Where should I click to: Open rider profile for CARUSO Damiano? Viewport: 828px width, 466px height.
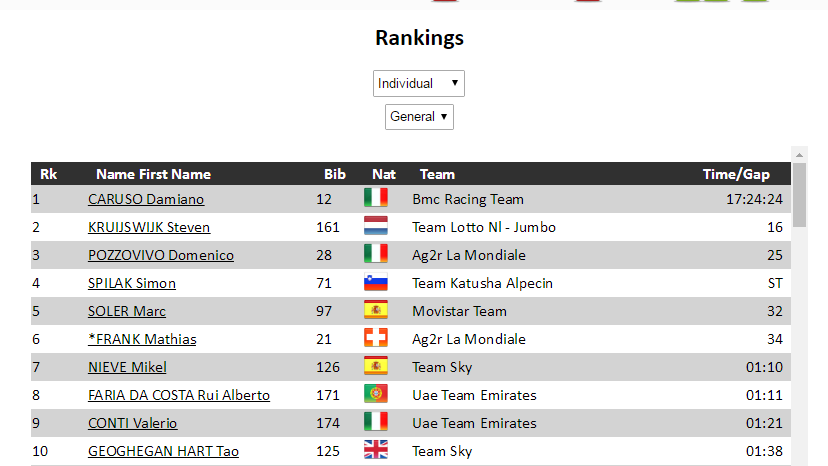pos(146,199)
